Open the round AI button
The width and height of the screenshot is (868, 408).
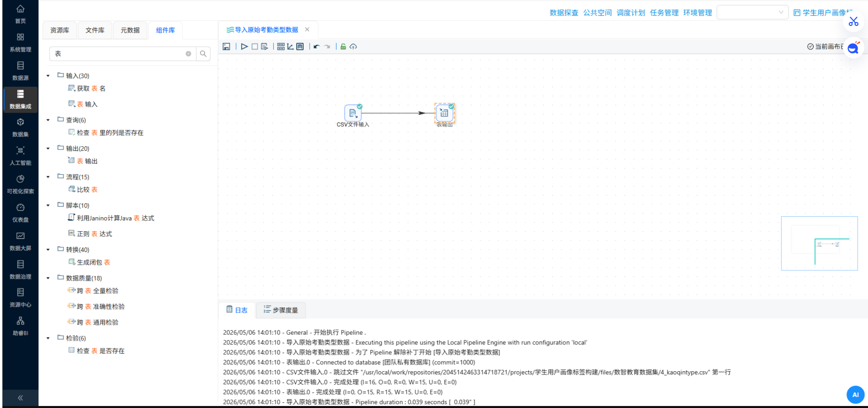coord(855,395)
